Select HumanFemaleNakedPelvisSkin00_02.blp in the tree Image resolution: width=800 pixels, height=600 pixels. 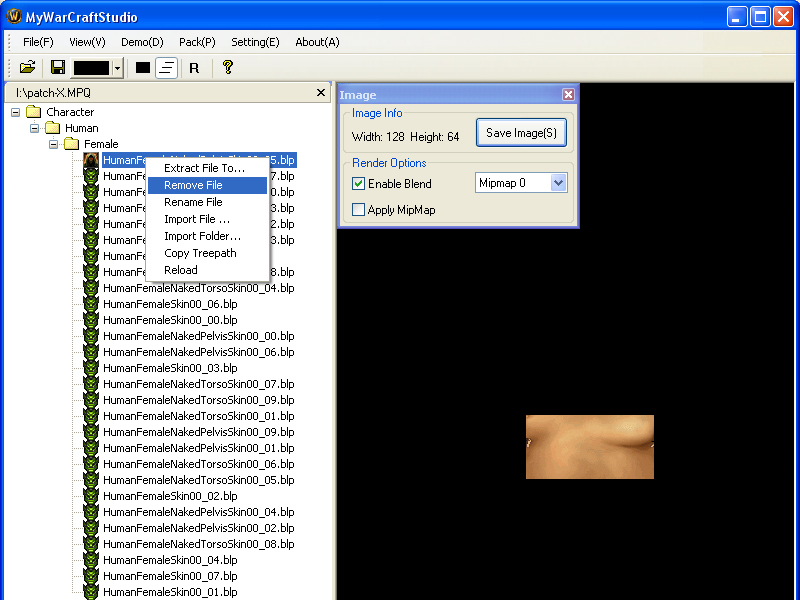(198, 528)
